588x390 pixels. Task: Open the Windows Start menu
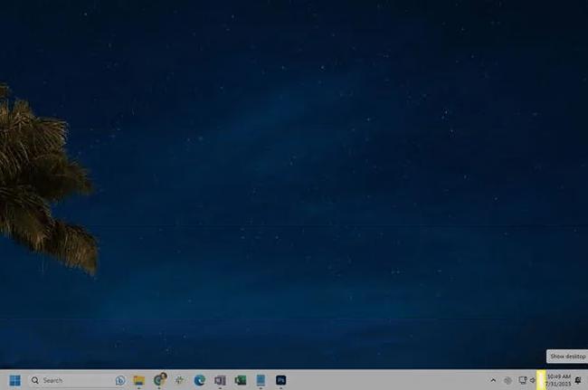coord(15,380)
